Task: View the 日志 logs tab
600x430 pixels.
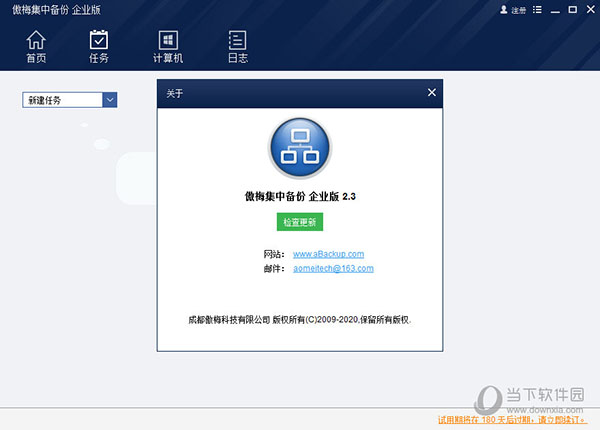Action: tap(238, 47)
